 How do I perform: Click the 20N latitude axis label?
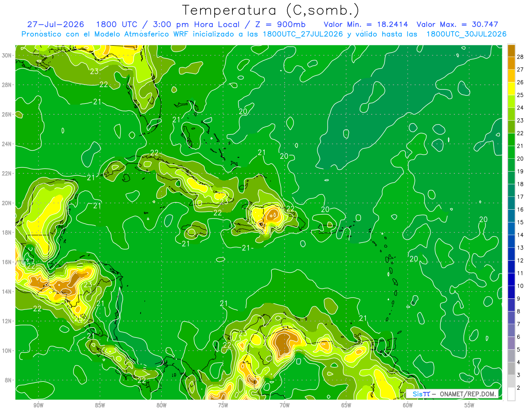pos(8,203)
